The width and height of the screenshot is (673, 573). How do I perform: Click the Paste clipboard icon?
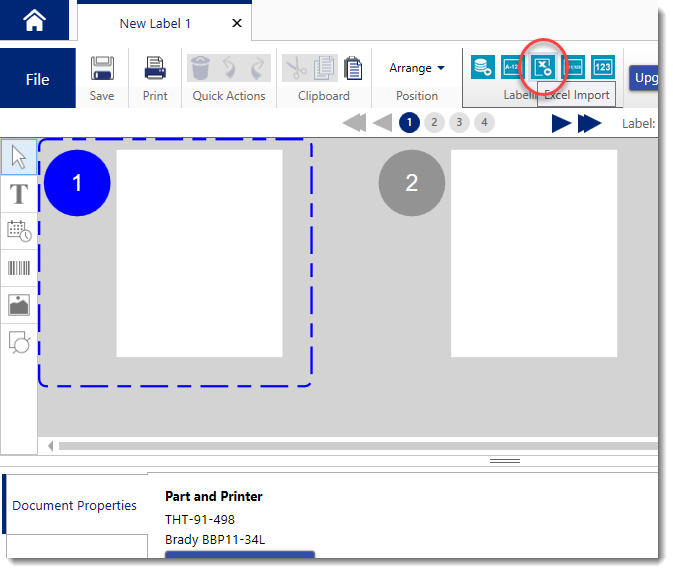(353, 68)
